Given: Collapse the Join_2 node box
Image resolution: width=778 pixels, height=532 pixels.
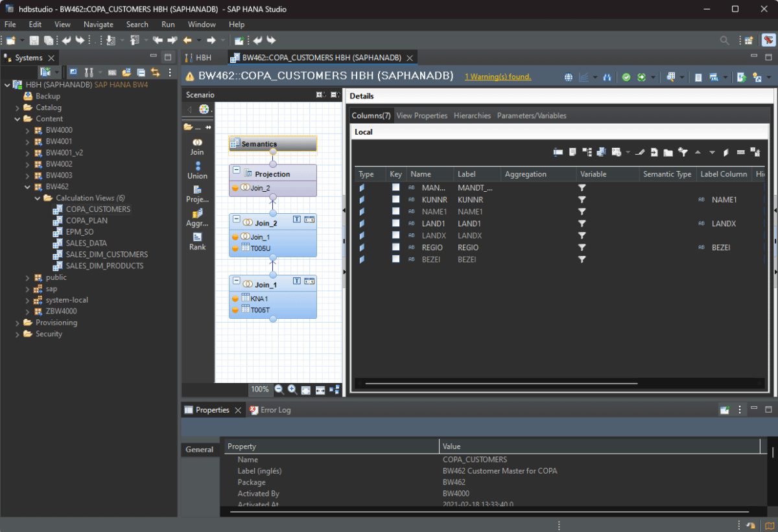Looking at the screenshot, I should (237, 220).
